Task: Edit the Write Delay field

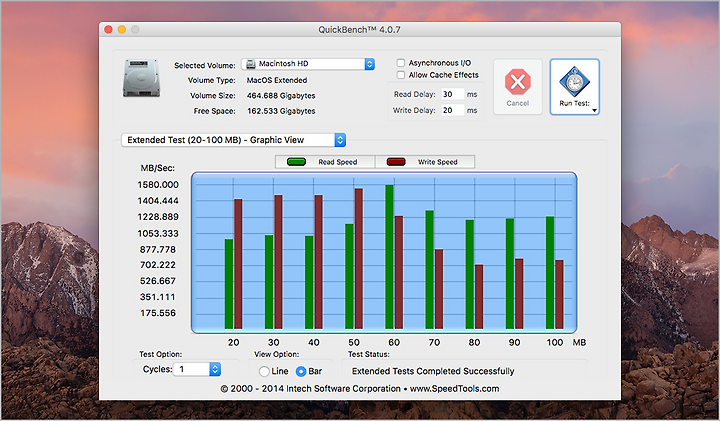Action: (x=452, y=110)
